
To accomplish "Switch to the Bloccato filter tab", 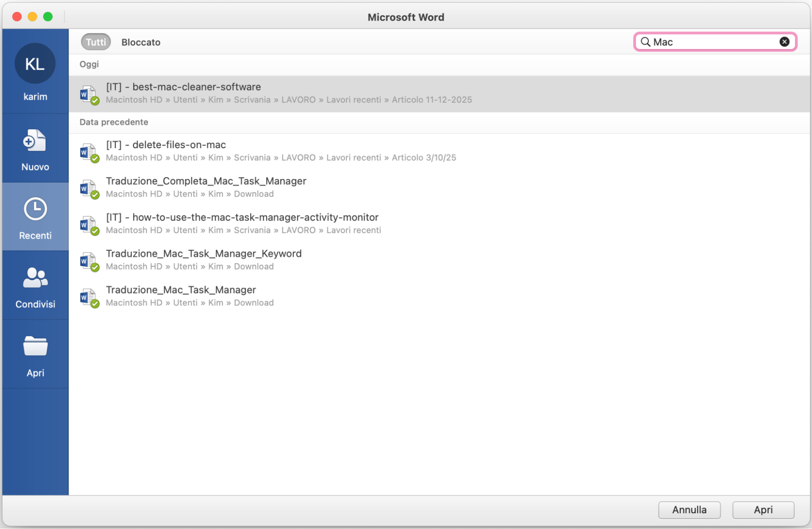I will click(x=141, y=42).
